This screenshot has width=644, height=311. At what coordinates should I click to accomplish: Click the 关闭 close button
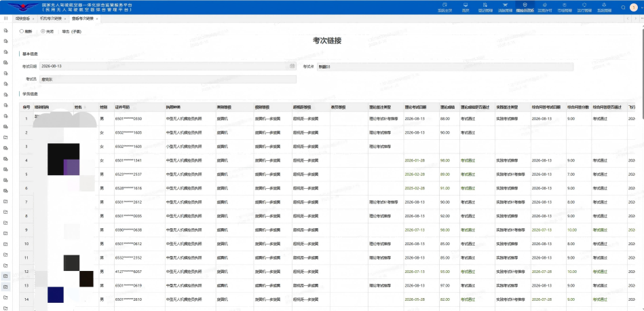point(48,31)
